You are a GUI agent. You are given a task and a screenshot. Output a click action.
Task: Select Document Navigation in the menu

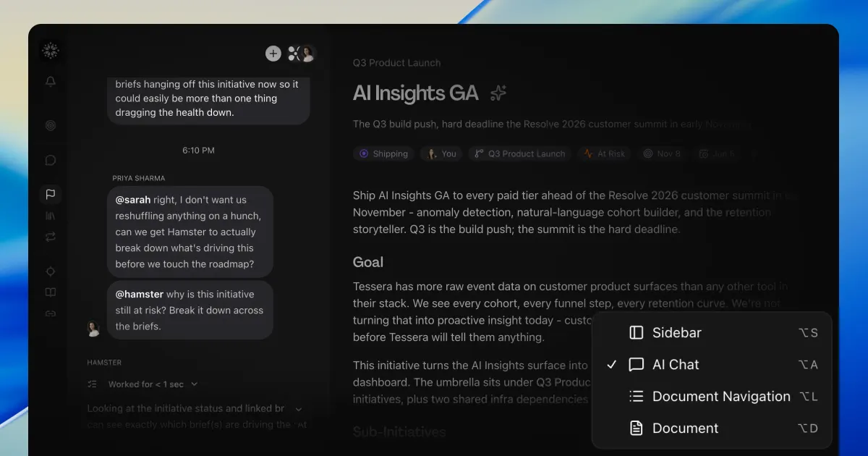712,397
